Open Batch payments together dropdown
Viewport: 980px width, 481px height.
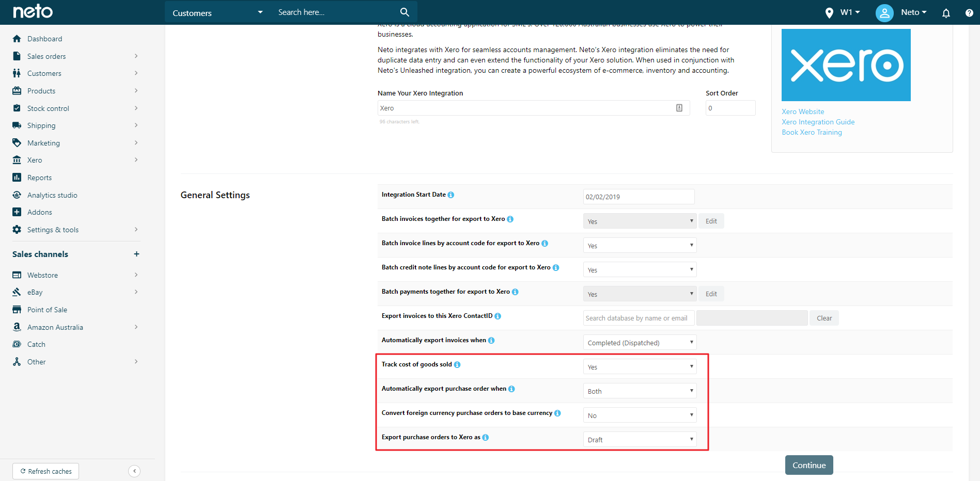click(640, 294)
